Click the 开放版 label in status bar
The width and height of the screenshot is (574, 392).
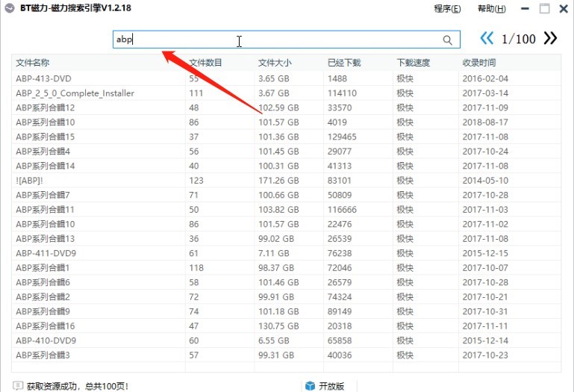pyautogui.click(x=331, y=386)
